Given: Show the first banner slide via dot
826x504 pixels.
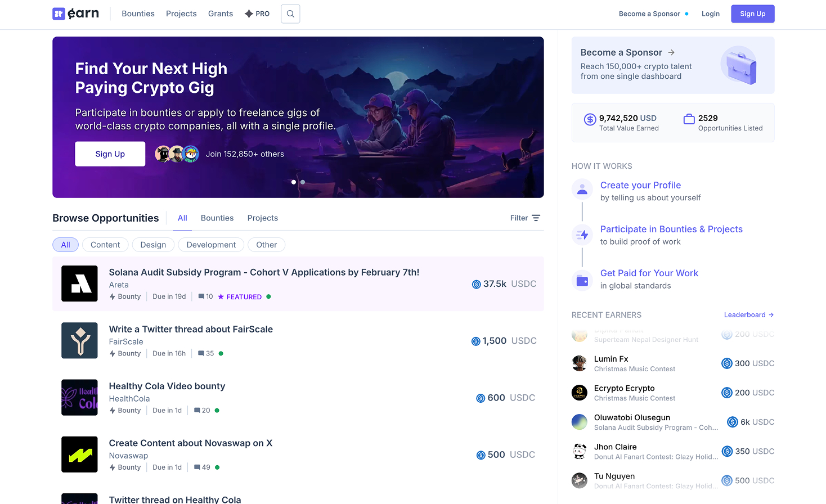Looking at the screenshot, I should pos(294,182).
